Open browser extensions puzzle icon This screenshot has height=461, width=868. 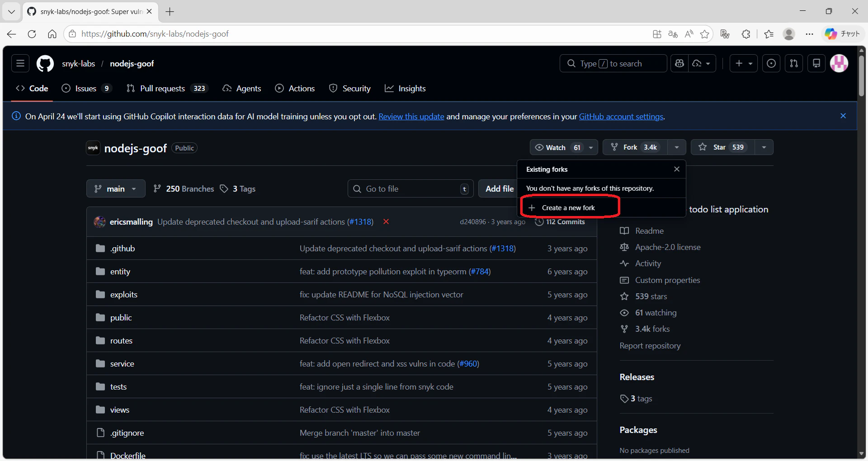pyautogui.click(x=746, y=34)
